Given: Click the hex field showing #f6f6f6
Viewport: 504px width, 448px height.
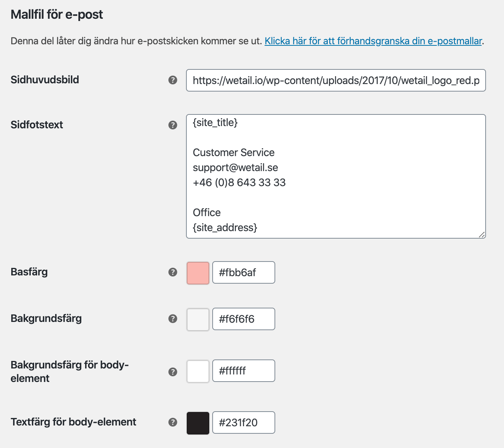Looking at the screenshot, I should click(x=244, y=319).
